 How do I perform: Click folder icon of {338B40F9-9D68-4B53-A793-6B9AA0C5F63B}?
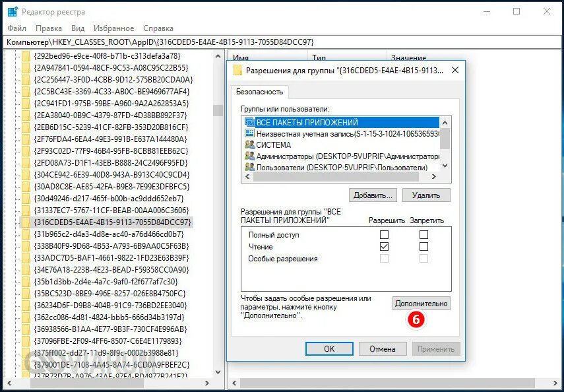coord(25,246)
